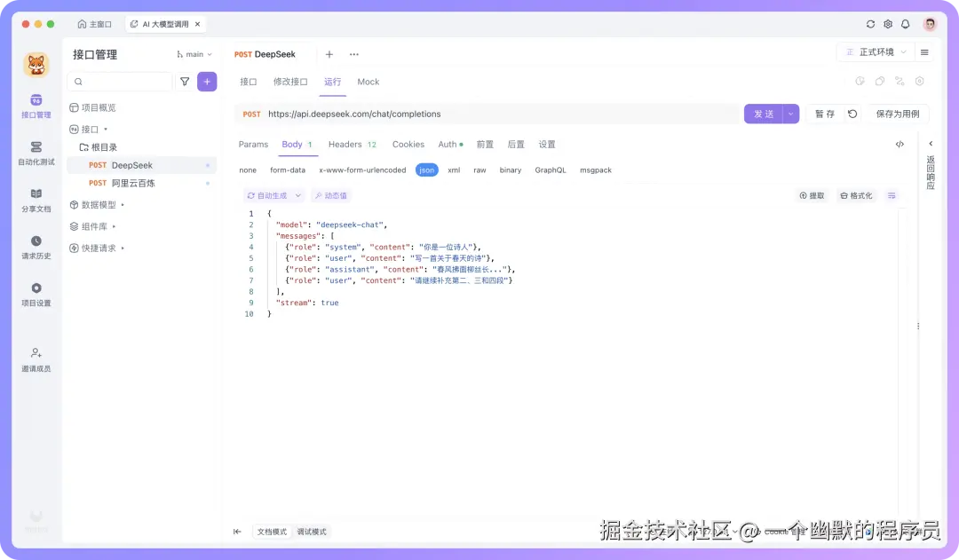Screen dimensions: 959x560
Task: Select the json body type
Action: tap(427, 170)
